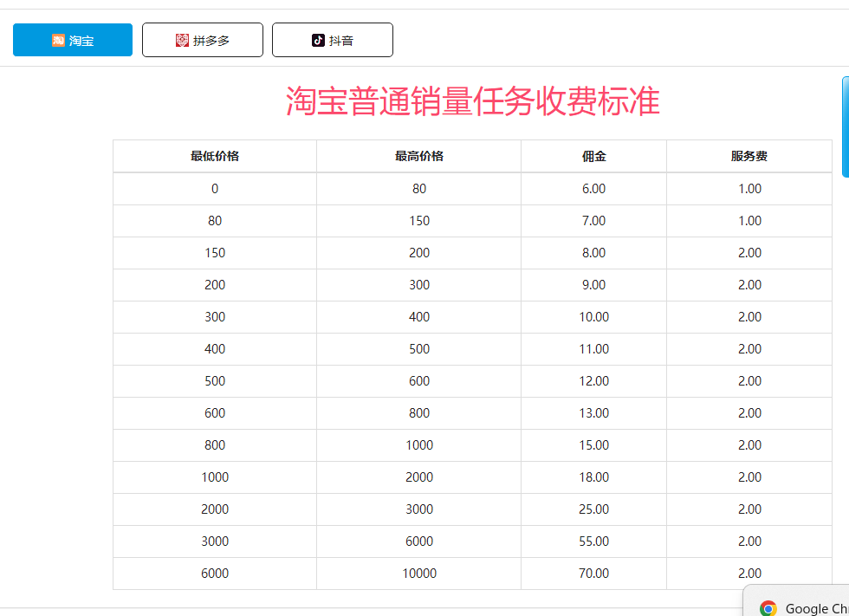Click the 8.00 commission cell
The image size is (849, 616).
pos(594,253)
